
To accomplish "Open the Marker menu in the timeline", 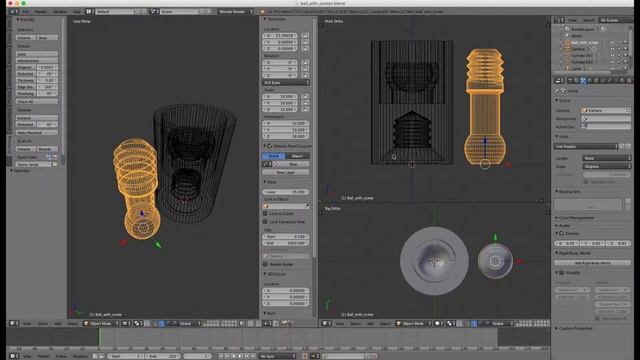I will (43, 356).
